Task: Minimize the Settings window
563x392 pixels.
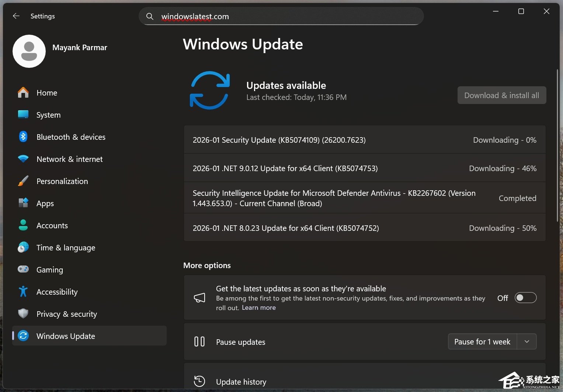Action: (x=496, y=11)
